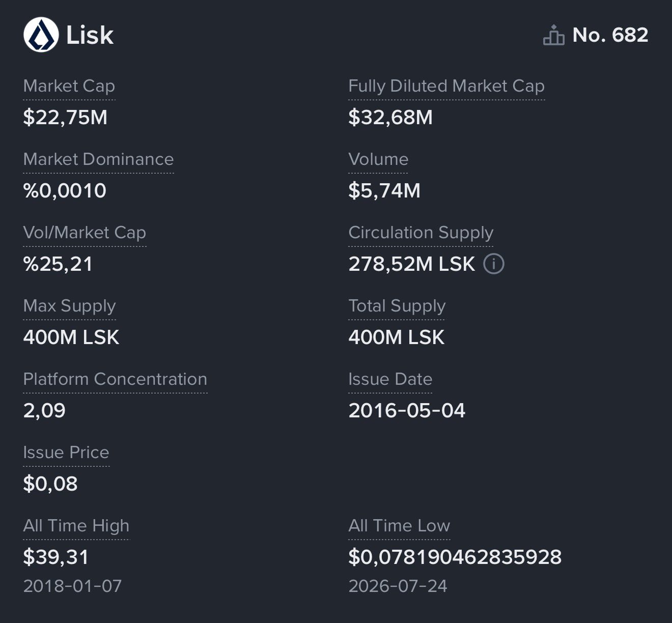Image resolution: width=672 pixels, height=623 pixels.
Task: Click the Issue Date label
Action: point(390,379)
